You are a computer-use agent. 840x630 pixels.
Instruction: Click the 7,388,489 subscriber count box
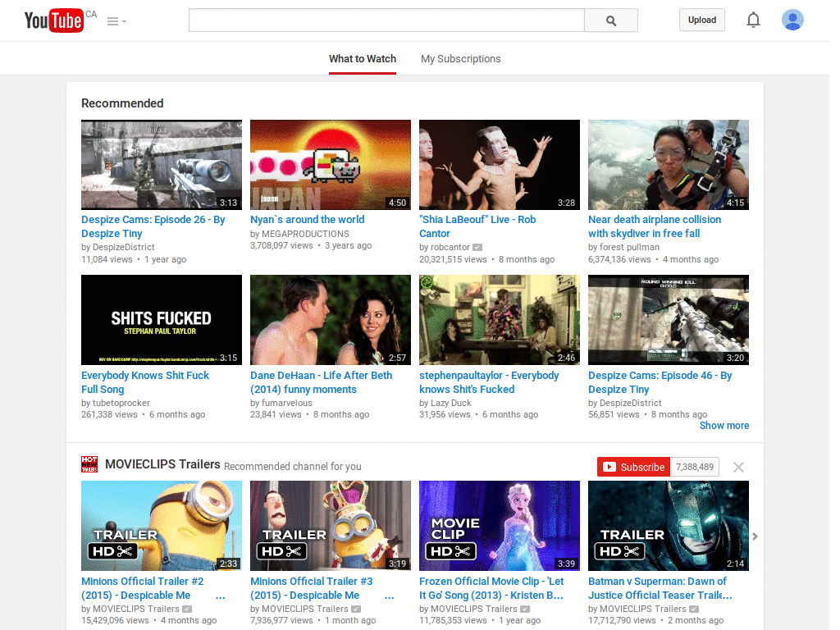(x=693, y=466)
